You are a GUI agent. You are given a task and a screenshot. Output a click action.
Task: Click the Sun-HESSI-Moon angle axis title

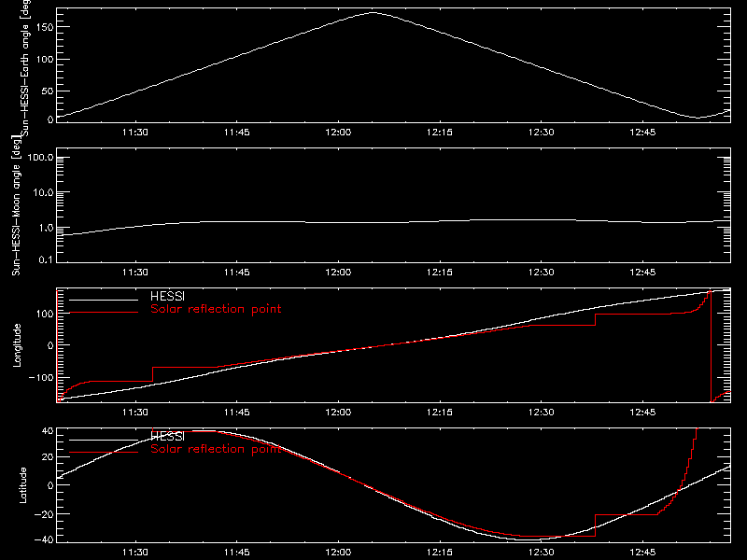point(16,205)
